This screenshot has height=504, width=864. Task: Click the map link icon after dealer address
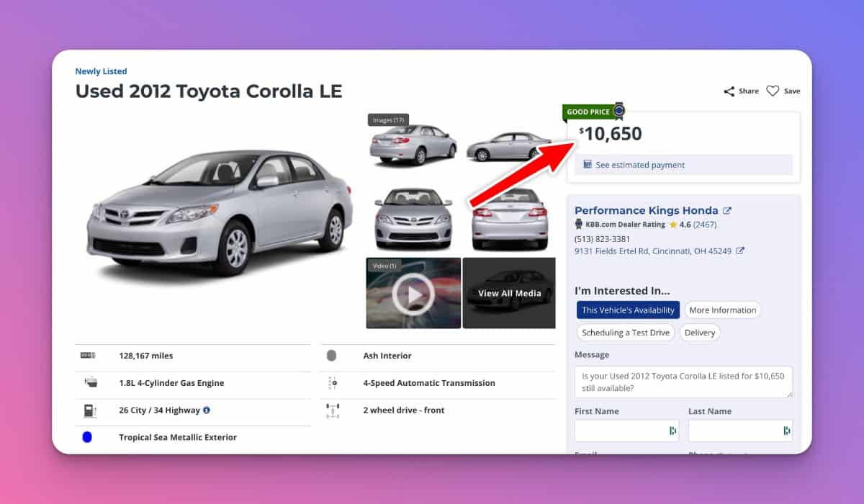click(740, 251)
